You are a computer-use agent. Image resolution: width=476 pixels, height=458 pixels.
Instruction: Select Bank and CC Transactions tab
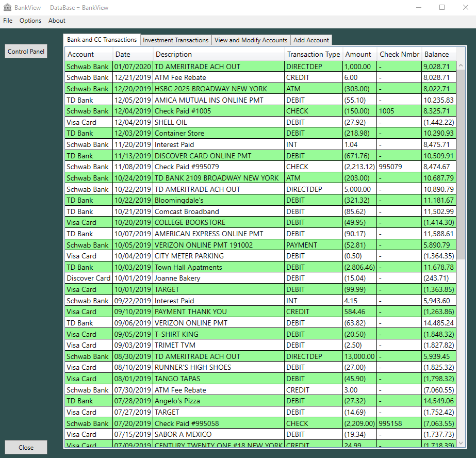102,40
